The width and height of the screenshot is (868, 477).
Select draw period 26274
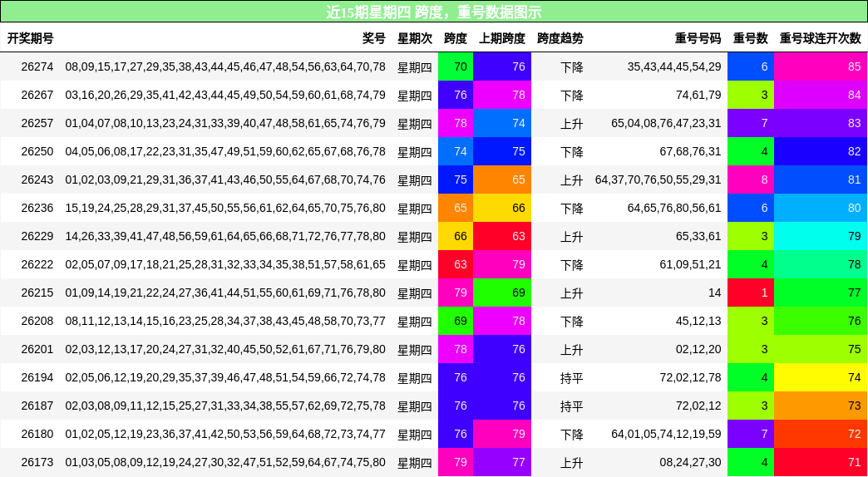point(37,67)
